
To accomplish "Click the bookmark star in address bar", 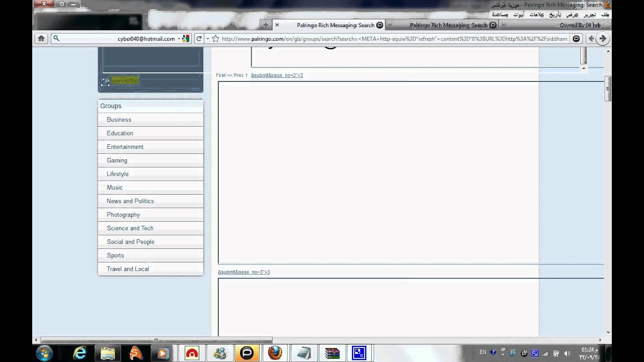I will tap(215, 39).
